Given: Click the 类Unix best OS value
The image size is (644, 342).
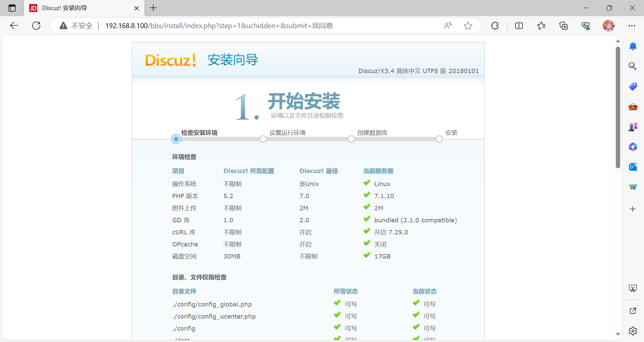Looking at the screenshot, I should pos(309,184).
